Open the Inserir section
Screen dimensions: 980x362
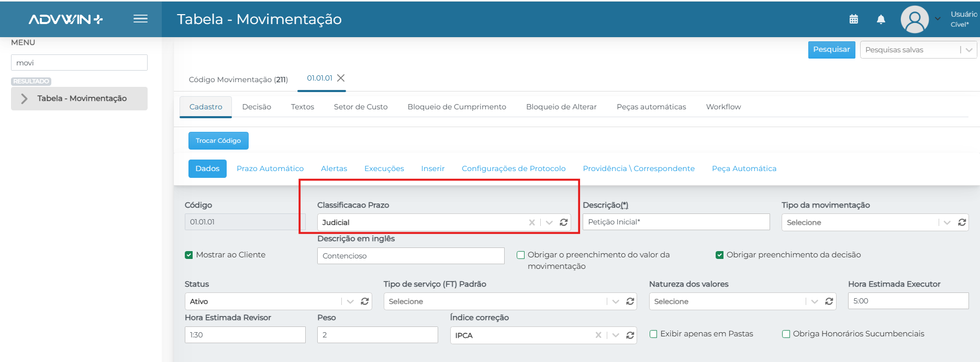pos(433,168)
